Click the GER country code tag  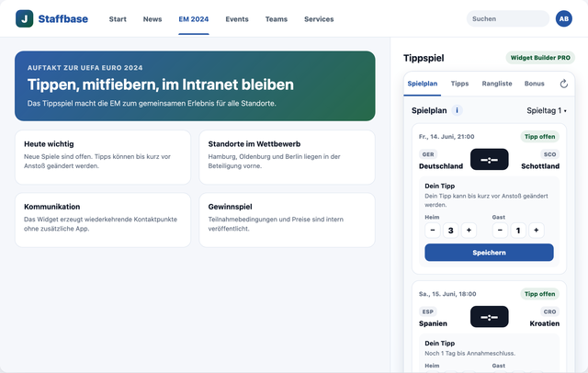[x=428, y=154]
